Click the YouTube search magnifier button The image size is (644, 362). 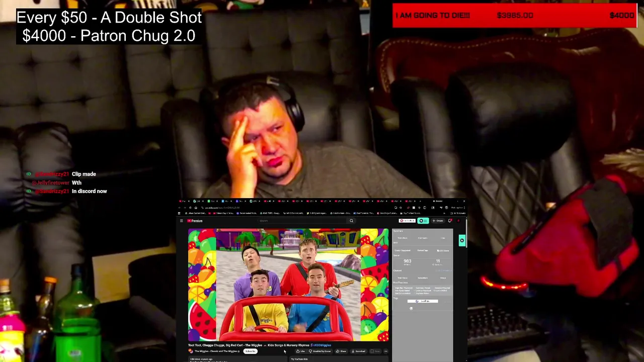pos(351,221)
